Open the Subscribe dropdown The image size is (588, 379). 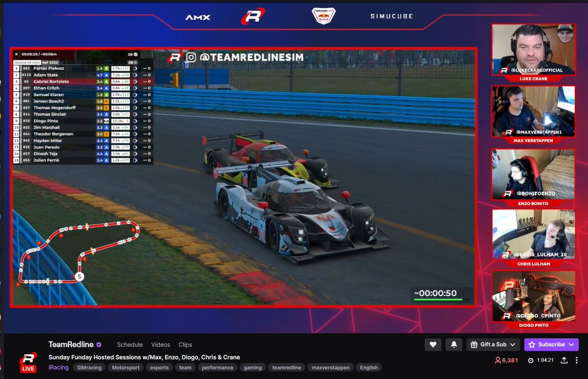[x=551, y=345]
